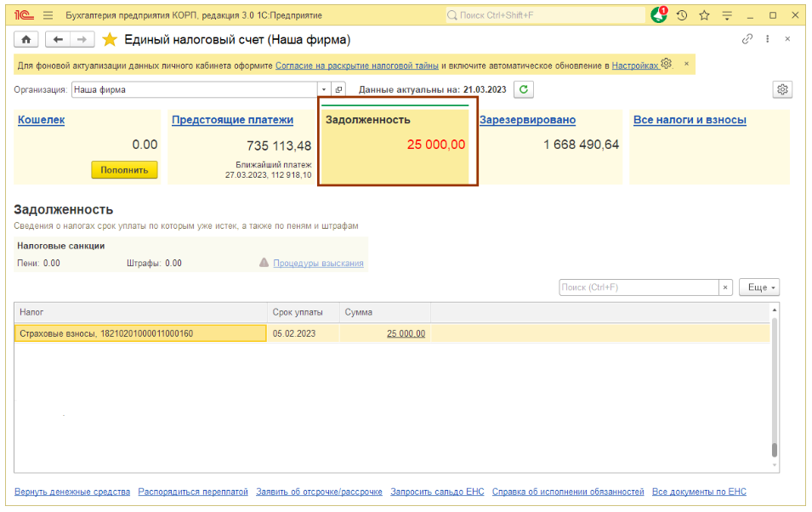The width and height of the screenshot is (812, 512).
Task: Open the Еще dropdown menu
Action: point(758,287)
